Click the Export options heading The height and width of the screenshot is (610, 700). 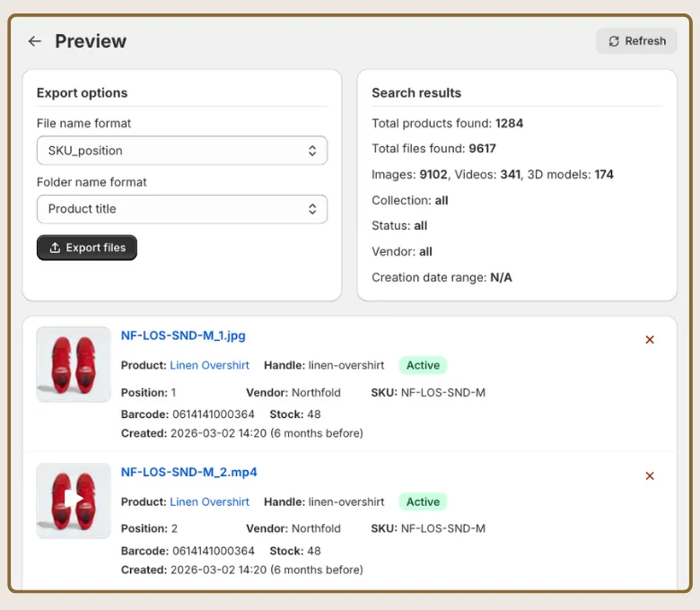coord(83,92)
